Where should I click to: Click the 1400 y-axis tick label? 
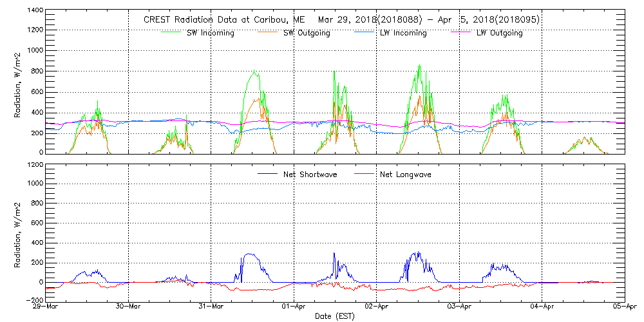(x=35, y=12)
